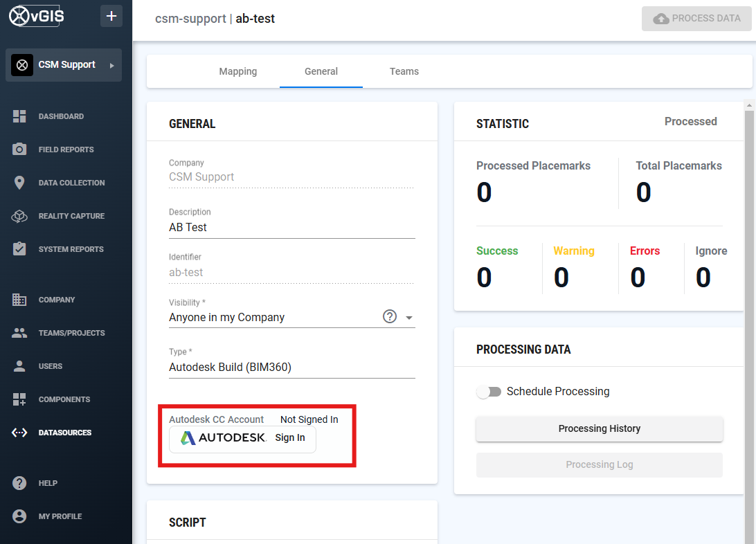
Task: Open System Reports clipboard icon
Action: pyautogui.click(x=19, y=249)
